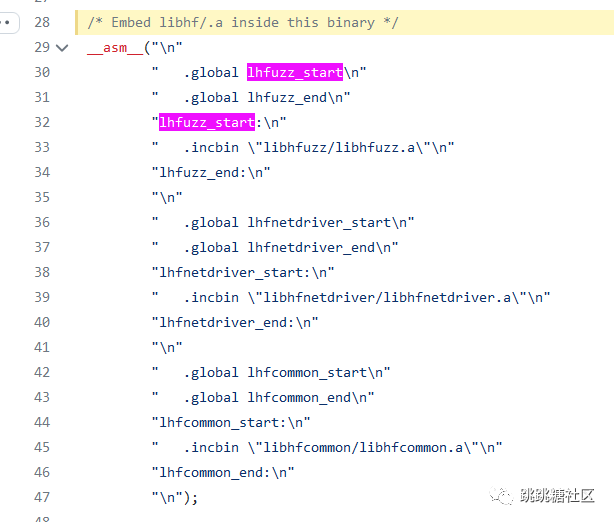Click the 'lhfnetdriver_end:' label line
The width and height of the screenshot is (614, 522).
tap(235, 322)
